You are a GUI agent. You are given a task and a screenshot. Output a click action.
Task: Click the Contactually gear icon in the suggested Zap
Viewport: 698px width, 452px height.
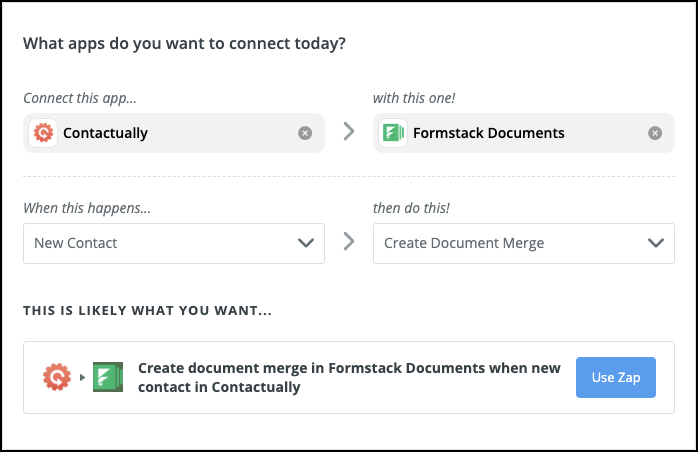tap(57, 378)
